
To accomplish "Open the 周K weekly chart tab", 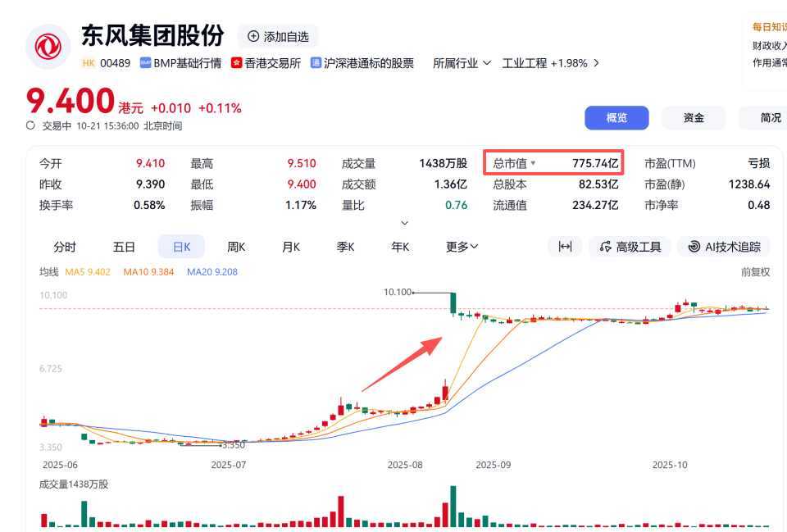I will pyautogui.click(x=235, y=246).
